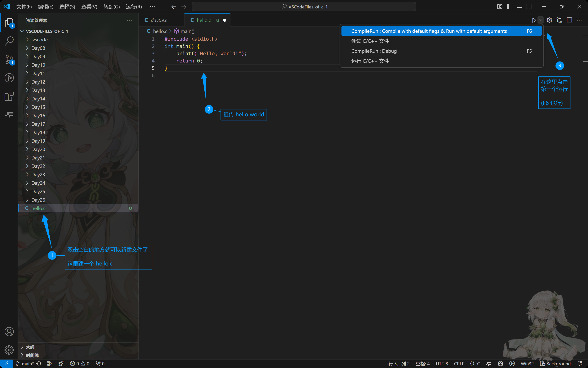Open the Extensions view
This screenshot has height=368, width=588.
(9, 96)
